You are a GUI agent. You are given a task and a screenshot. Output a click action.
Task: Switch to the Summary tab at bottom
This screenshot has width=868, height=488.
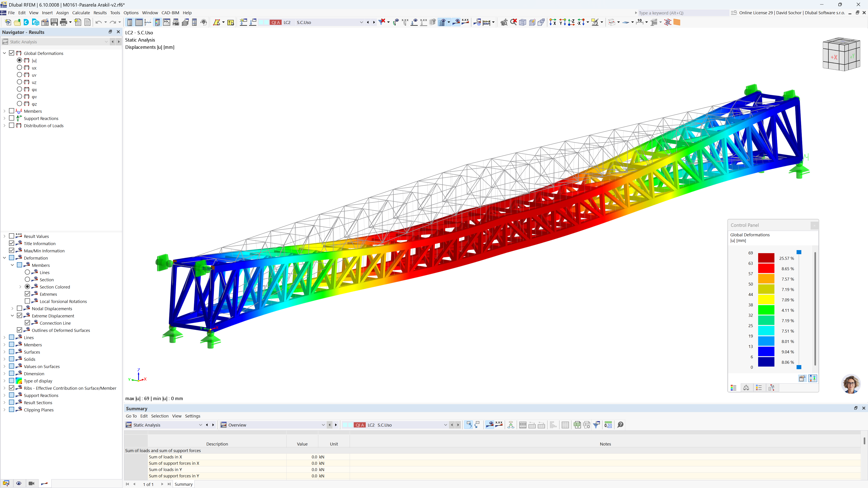183,484
